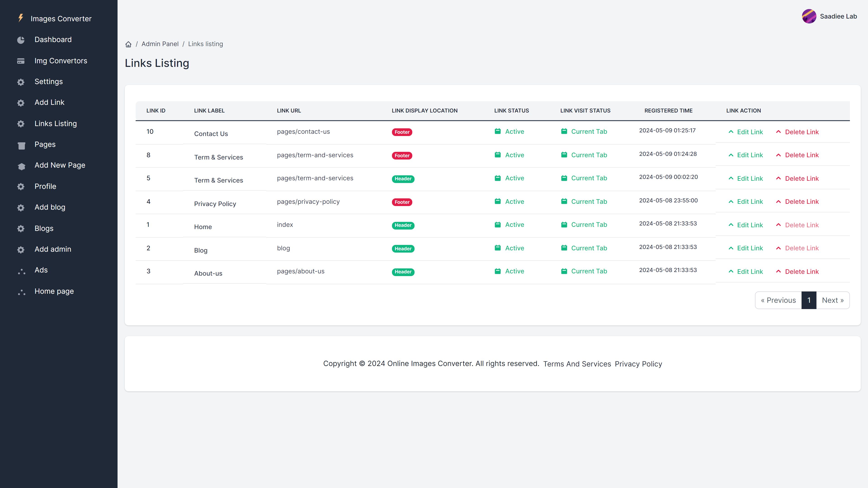Click the Previous pagination button

778,300
